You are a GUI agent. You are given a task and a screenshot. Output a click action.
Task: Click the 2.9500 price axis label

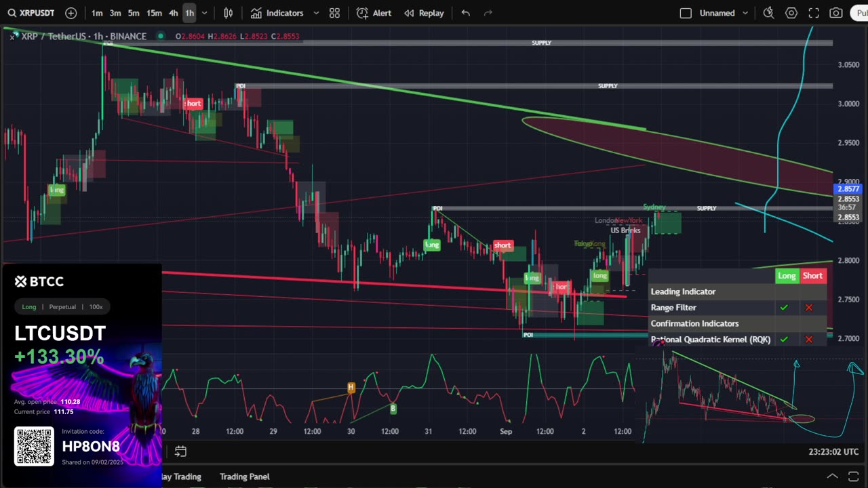click(848, 143)
